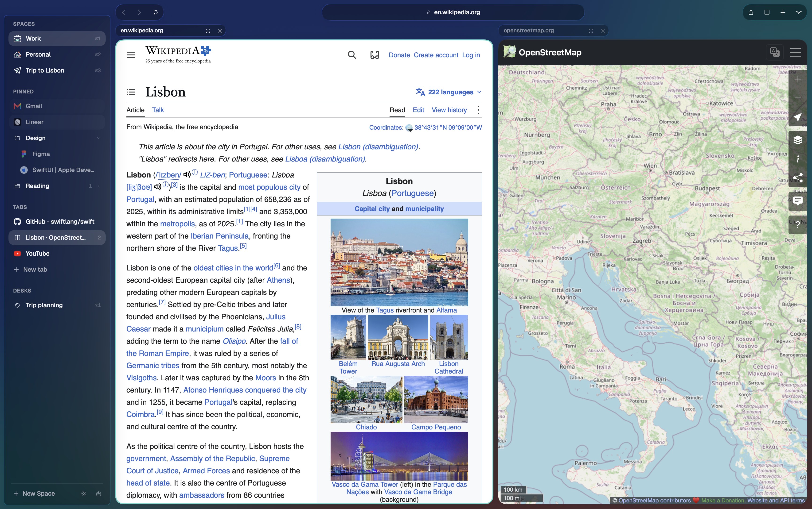Open the Tagus riverfront photo
Image resolution: width=812 pixels, height=509 pixels.
(399, 262)
